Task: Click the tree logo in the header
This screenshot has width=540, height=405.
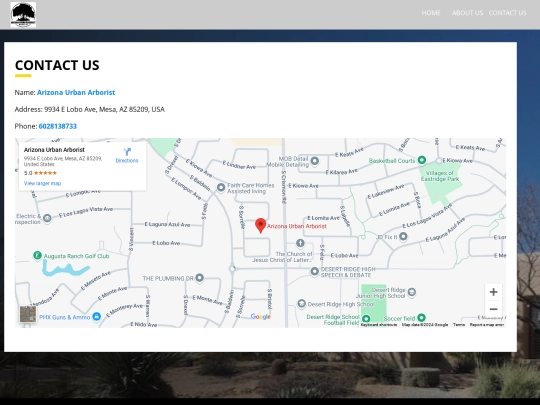Action: click(x=23, y=14)
